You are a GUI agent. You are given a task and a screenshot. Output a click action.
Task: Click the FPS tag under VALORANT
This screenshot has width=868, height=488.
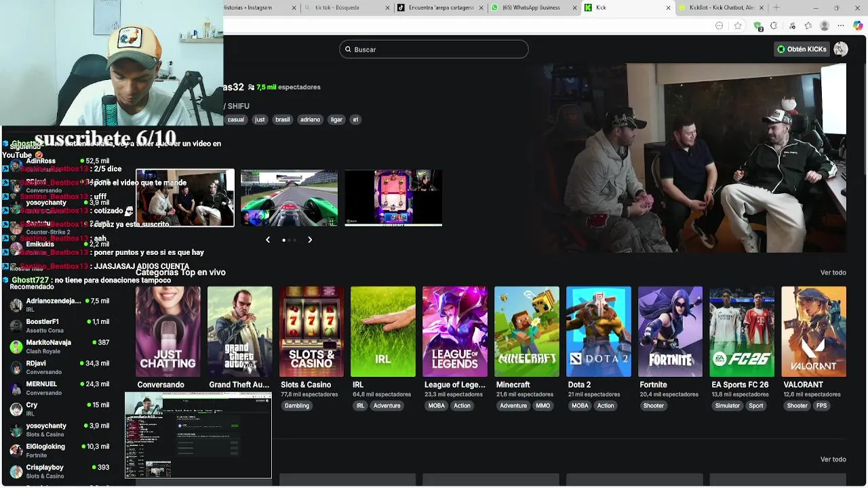point(822,406)
